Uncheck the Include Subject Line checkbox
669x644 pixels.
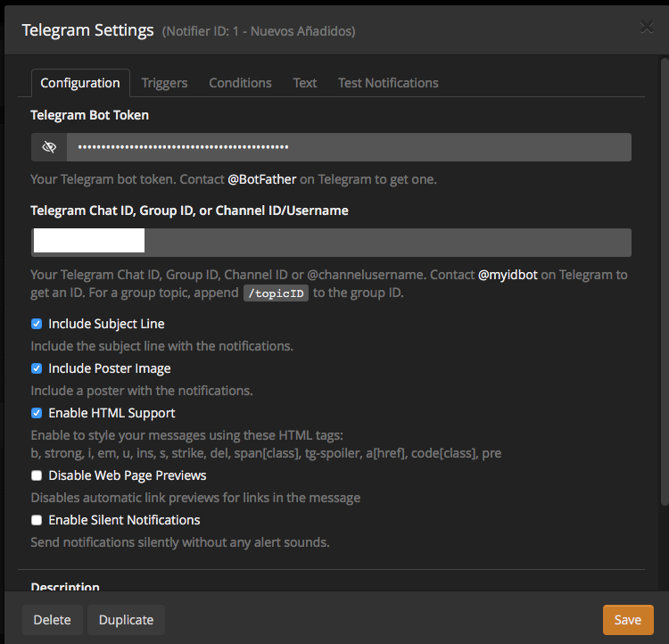click(x=37, y=324)
